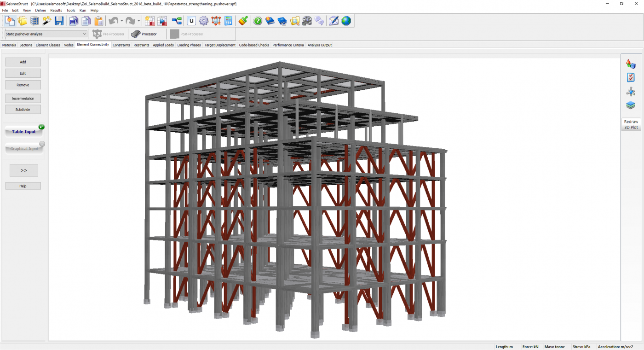The height and width of the screenshot is (350, 644).
Task: Open program settings via the gear icon
Action: point(204,21)
